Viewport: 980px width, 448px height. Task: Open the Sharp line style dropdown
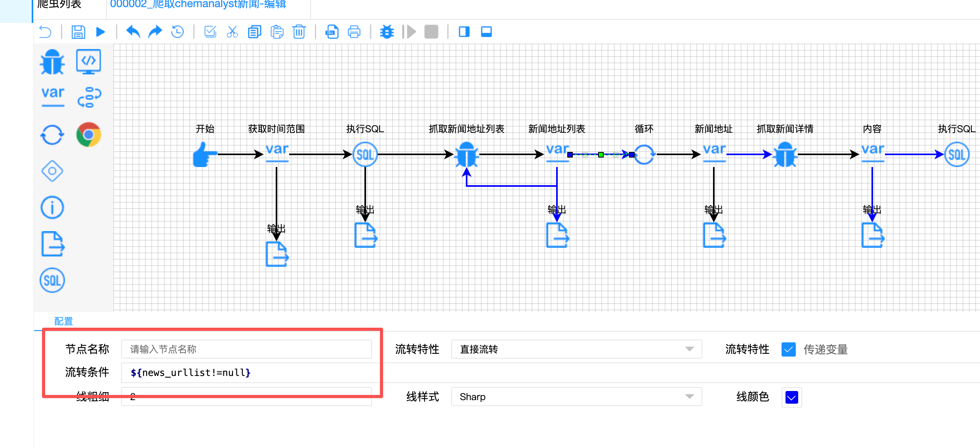[576, 397]
